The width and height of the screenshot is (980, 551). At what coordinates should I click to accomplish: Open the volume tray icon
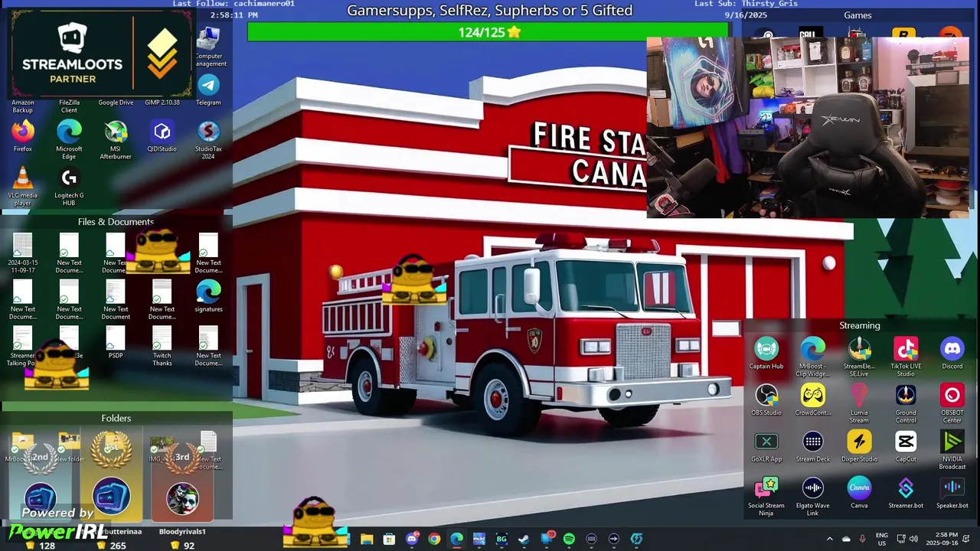(x=913, y=539)
